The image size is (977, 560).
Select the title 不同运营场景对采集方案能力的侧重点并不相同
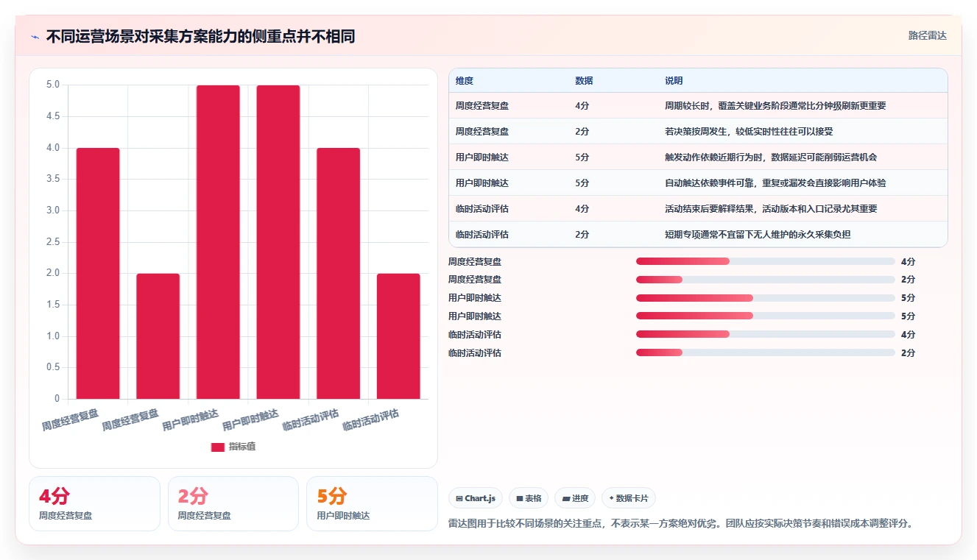pyautogui.click(x=200, y=36)
